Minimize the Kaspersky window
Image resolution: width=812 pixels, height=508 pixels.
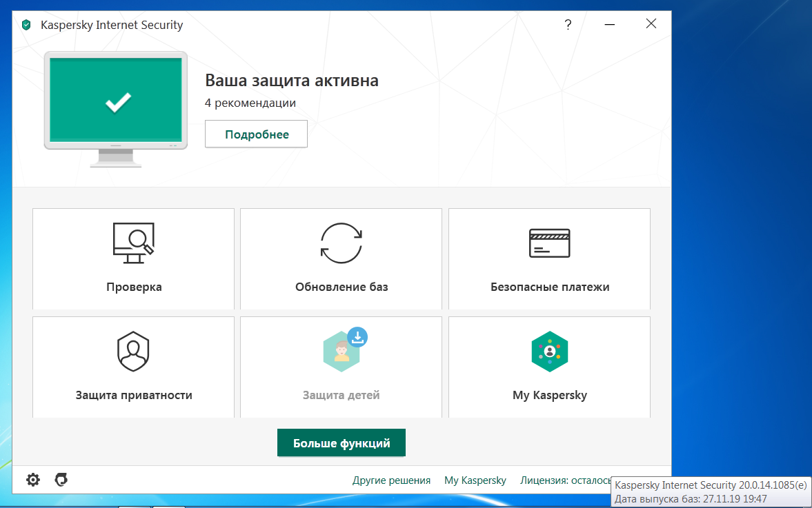pos(610,24)
